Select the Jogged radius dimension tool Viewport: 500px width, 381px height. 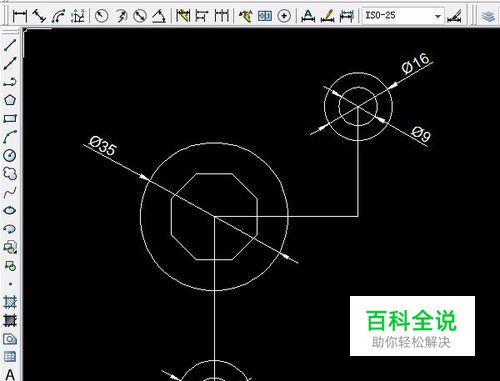pyautogui.click(x=121, y=16)
